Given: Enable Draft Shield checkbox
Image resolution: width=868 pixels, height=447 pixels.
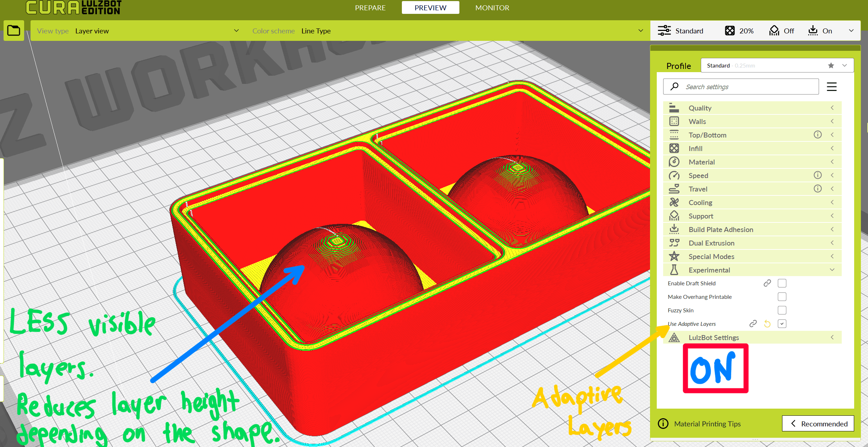Looking at the screenshot, I should [x=782, y=283].
